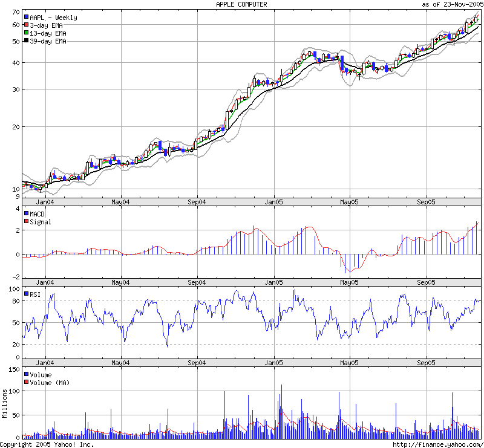Click Sep04 label under the MACD panel
Viewport: 484px width, 448px height.
coord(197,282)
